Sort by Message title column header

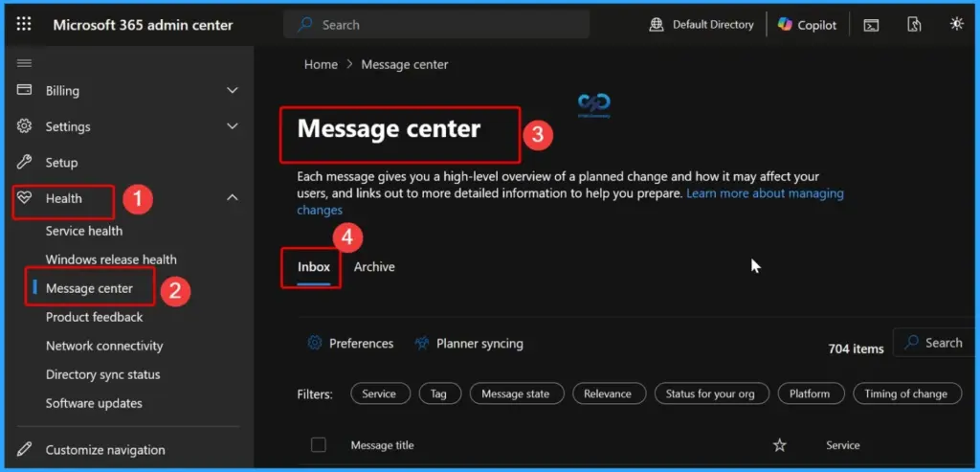(x=382, y=445)
